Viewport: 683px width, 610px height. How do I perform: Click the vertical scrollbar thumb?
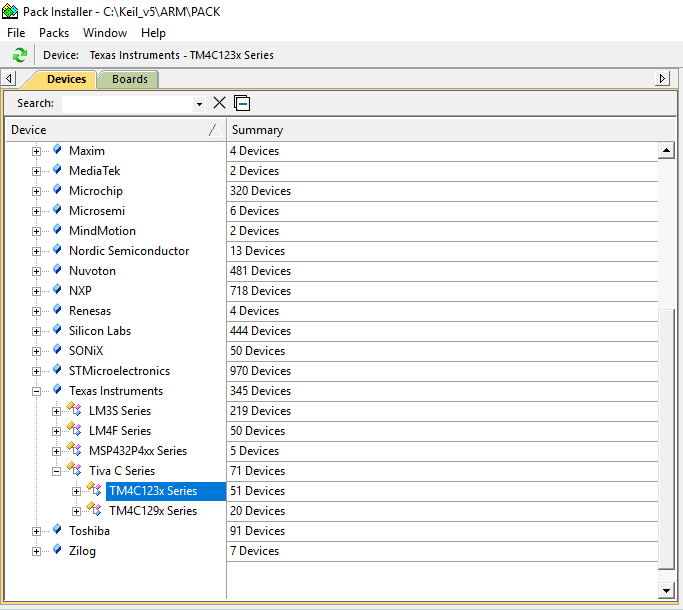click(666, 439)
